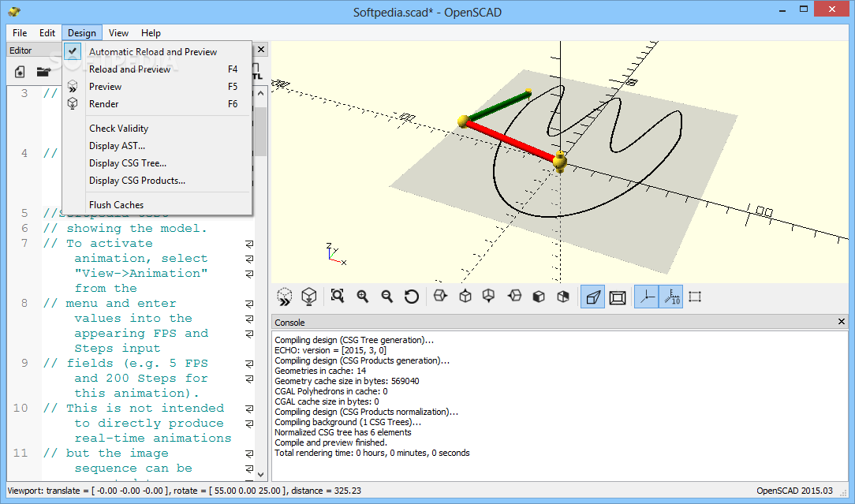Open Display CSG Tree... entry
855x504 pixels.
coord(158,163)
